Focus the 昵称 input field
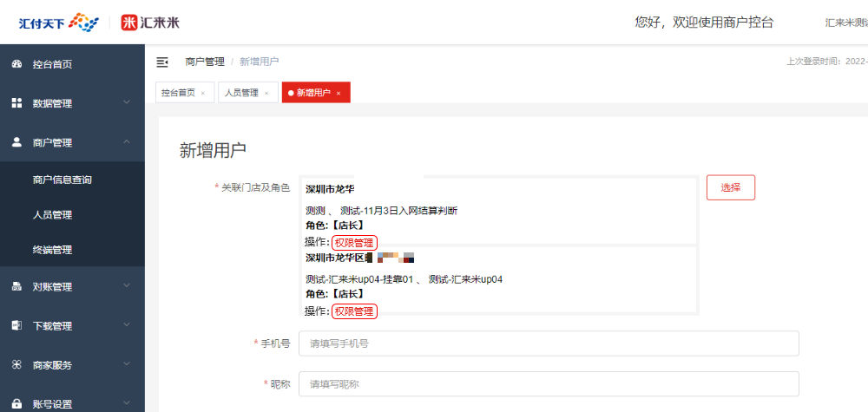The height and width of the screenshot is (412, 868). click(x=549, y=383)
